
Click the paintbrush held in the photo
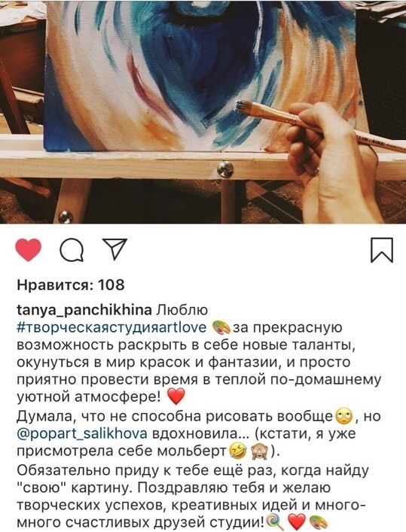(319, 126)
